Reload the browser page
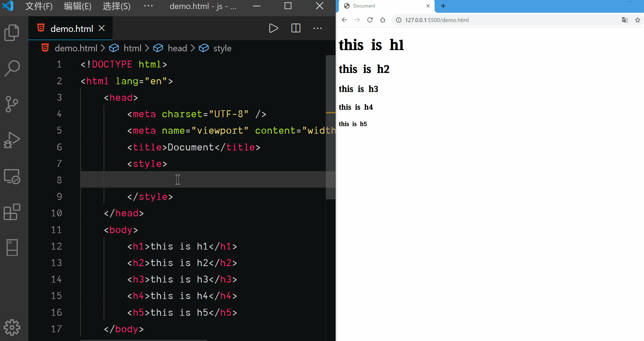Viewport: 644px width, 341px height. pyautogui.click(x=370, y=20)
